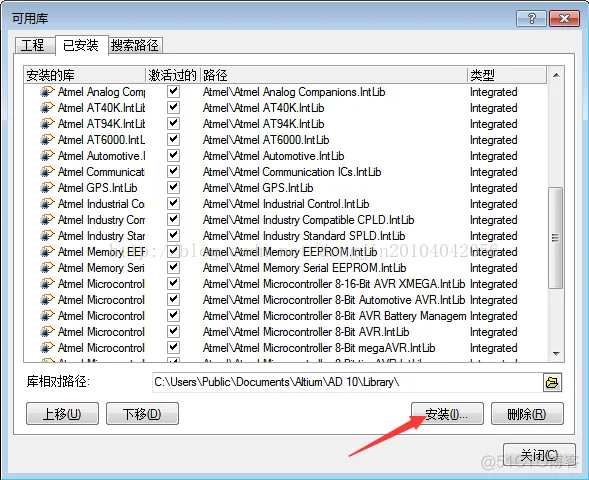This screenshot has width=589, height=480.
Task: Toggle Atmel Automotive activated checkbox
Action: tap(173, 155)
